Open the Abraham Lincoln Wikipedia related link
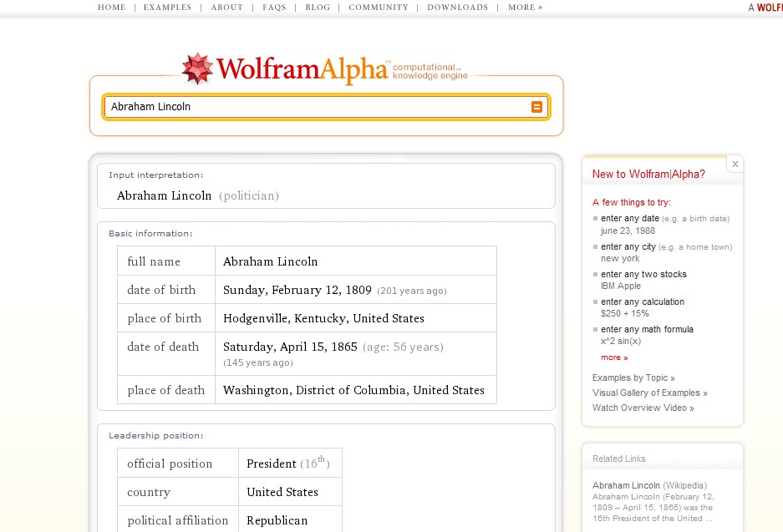The width and height of the screenshot is (783, 532). coord(625,485)
